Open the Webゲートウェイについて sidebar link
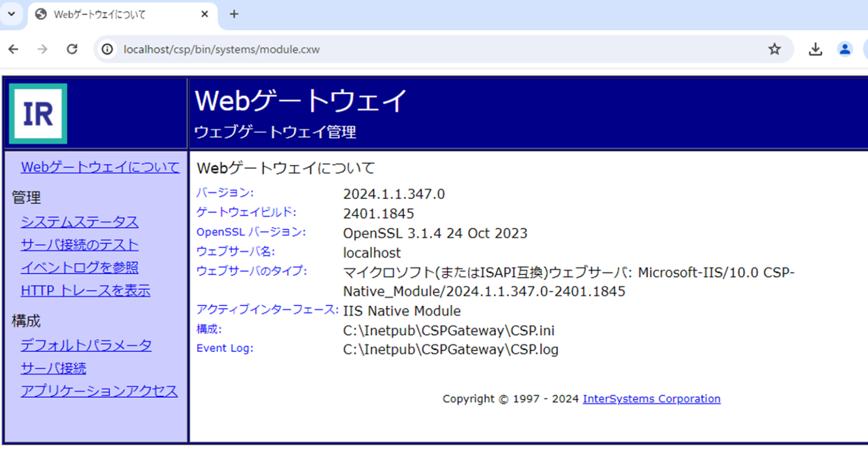 click(100, 167)
